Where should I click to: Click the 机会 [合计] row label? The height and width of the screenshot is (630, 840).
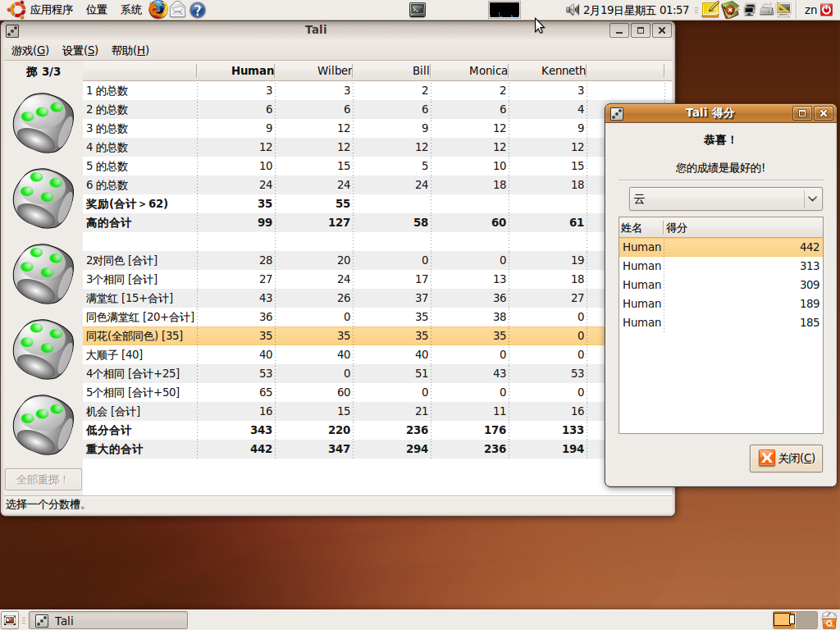click(113, 412)
